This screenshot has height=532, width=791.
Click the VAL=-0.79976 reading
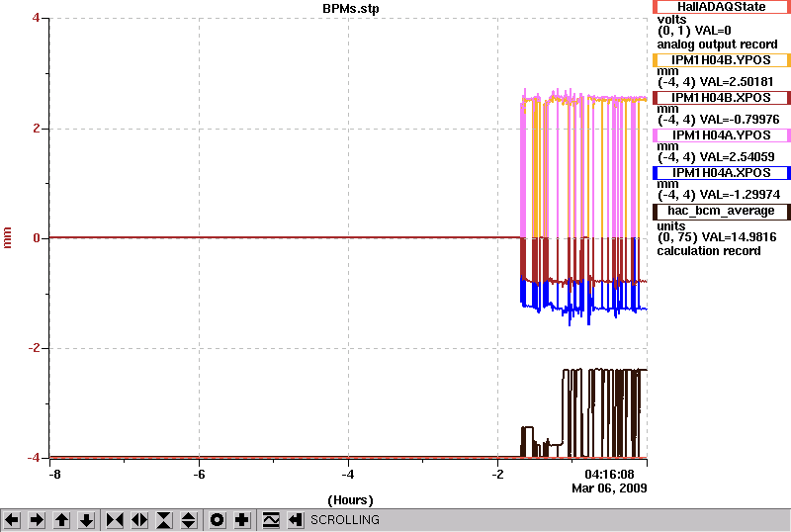(741, 120)
